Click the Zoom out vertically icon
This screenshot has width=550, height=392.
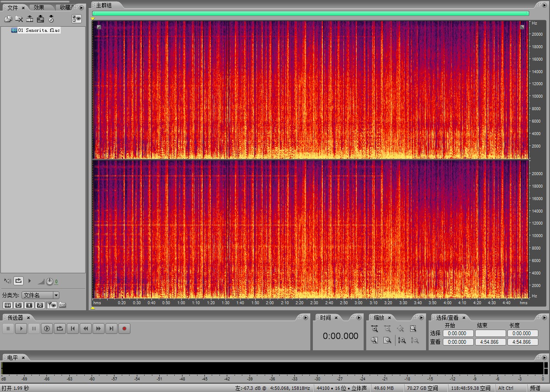(x=415, y=340)
